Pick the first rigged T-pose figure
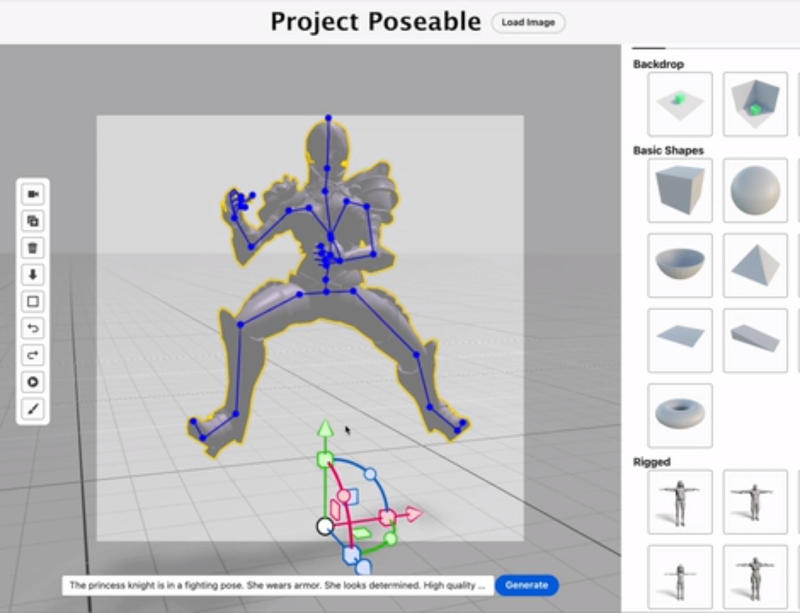This screenshot has width=800, height=613. click(x=680, y=502)
